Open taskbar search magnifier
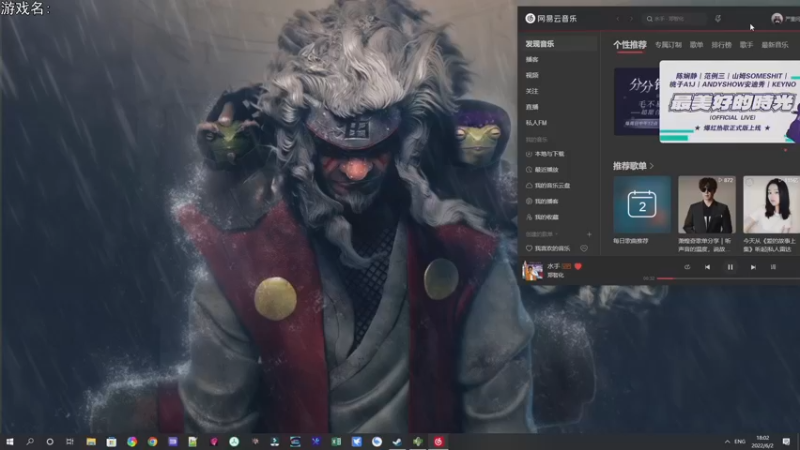This screenshot has height=450, width=800. click(30, 442)
